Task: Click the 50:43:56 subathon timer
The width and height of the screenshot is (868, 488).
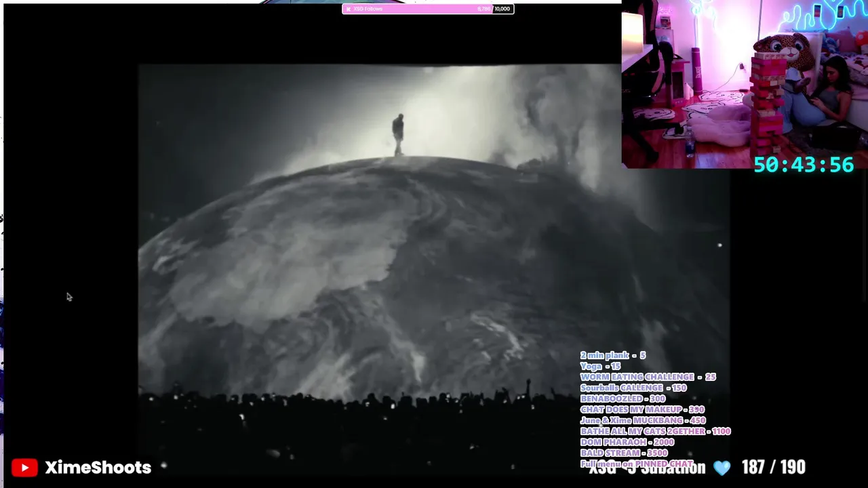Action: [x=804, y=165]
